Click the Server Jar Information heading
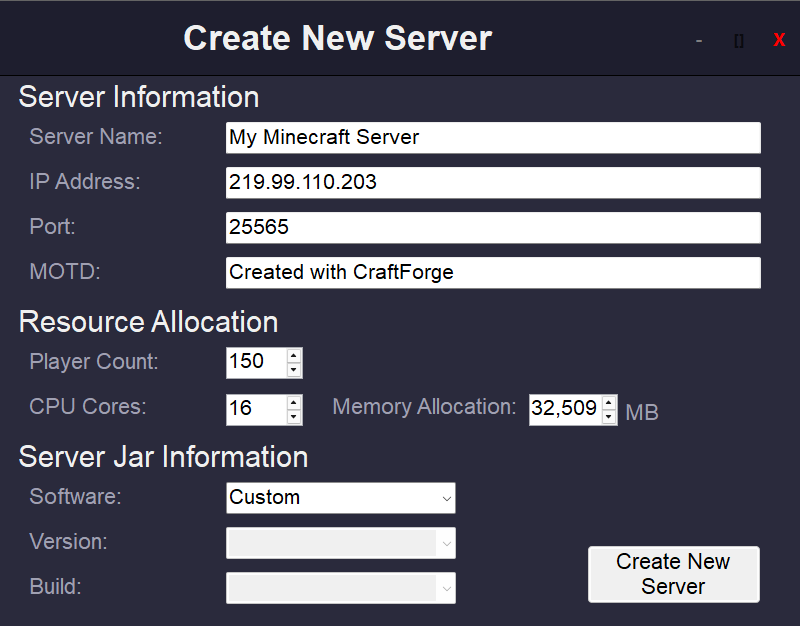The image size is (800, 626). tap(163, 457)
